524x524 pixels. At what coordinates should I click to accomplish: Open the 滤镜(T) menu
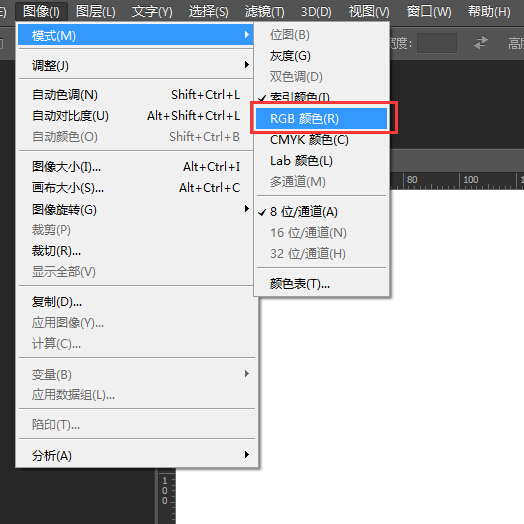264,11
